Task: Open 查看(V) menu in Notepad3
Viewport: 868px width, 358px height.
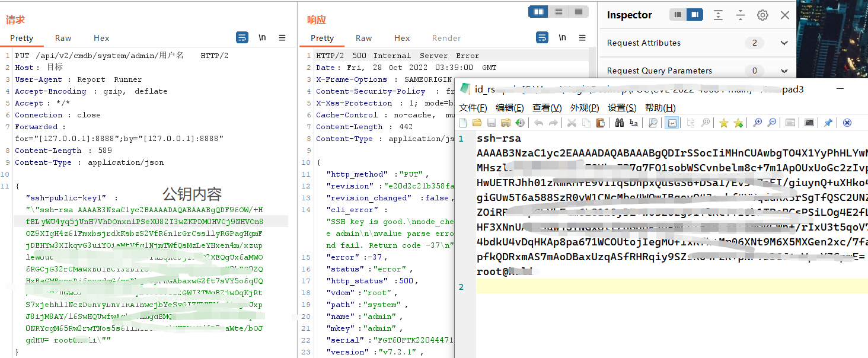Action: [547, 108]
